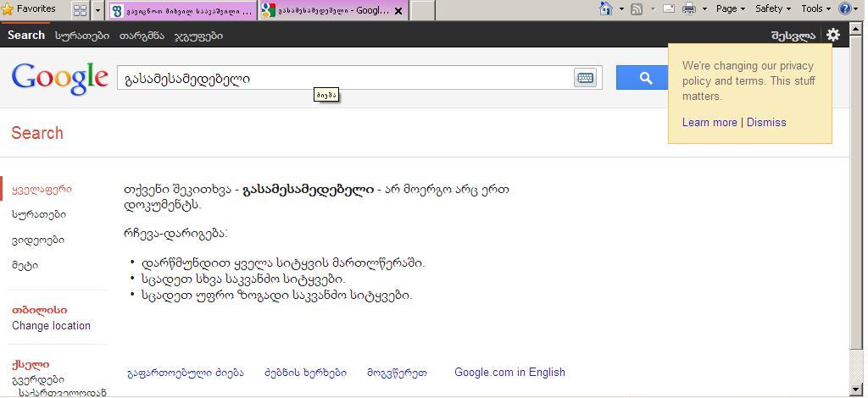Expand the Home button dropdown arrow
Viewport: 868px width, 398px height.
[x=621, y=8]
